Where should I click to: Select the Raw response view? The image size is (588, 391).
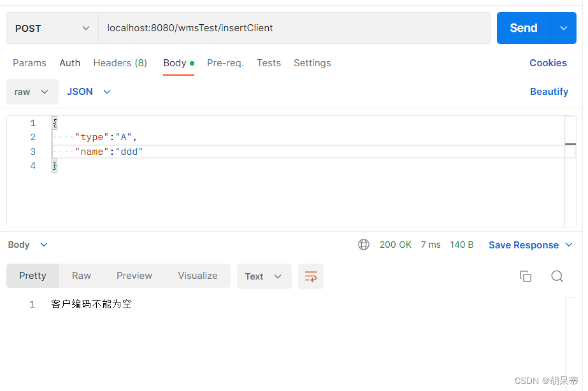click(x=82, y=276)
